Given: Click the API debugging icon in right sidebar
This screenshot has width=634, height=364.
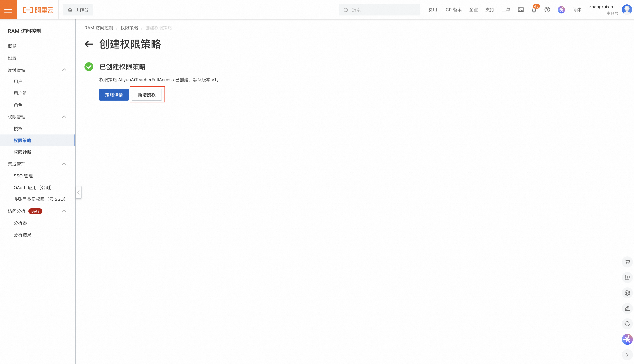Looking at the screenshot, I should coord(627,277).
